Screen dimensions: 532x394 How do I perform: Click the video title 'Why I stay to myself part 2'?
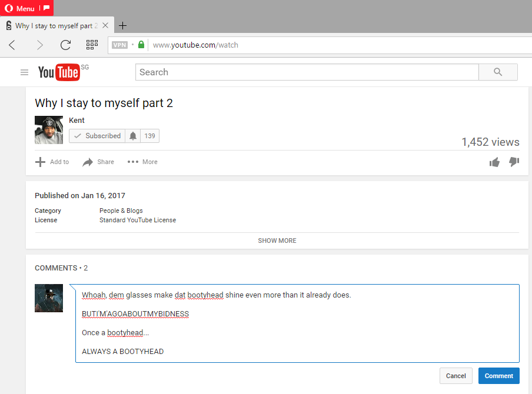104,103
